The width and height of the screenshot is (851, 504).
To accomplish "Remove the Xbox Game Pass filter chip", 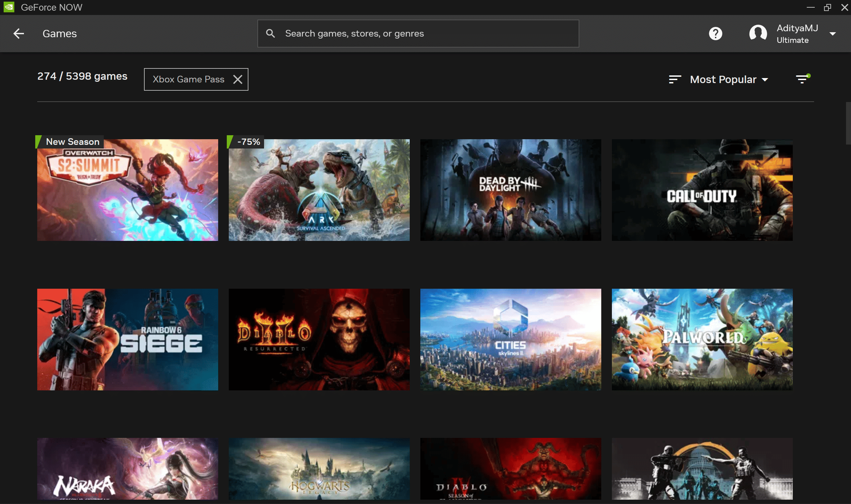I will tap(238, 79).
